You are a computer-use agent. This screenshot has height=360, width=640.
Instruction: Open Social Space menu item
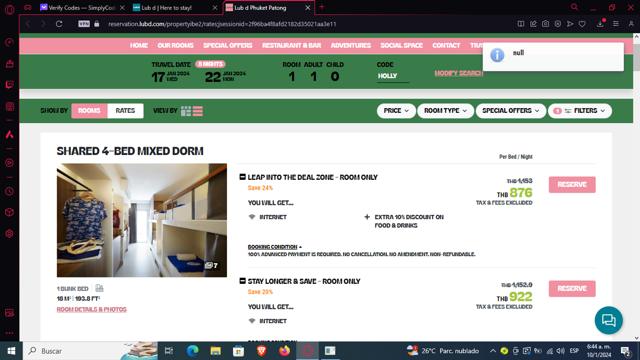pos(401,45)
